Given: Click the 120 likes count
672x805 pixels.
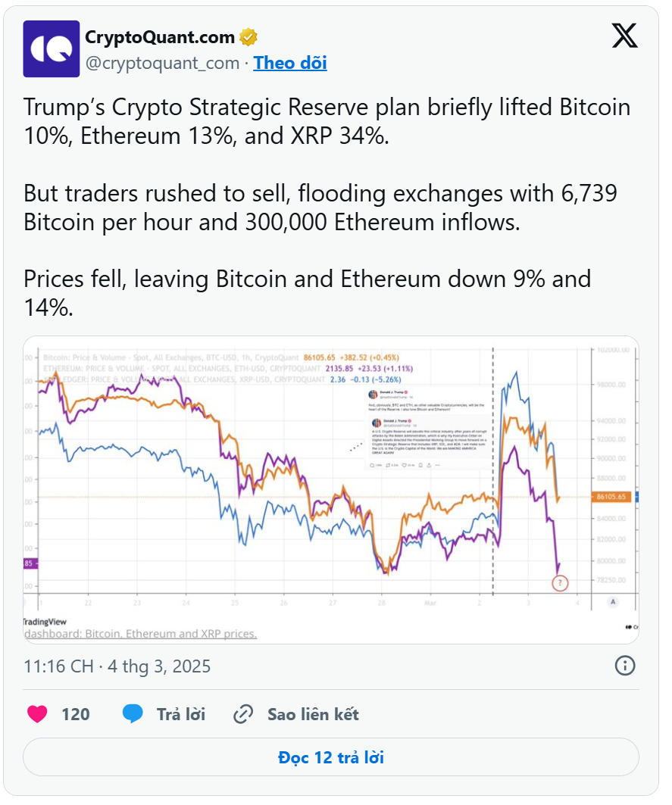Looking at the screenshot, I should 76,714.
